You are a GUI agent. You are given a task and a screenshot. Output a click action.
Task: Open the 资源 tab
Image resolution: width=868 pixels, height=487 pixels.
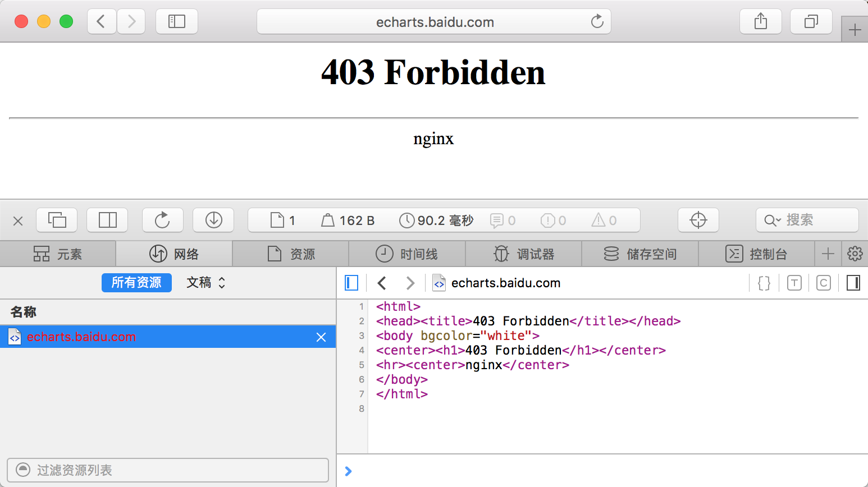pos(291,254)
